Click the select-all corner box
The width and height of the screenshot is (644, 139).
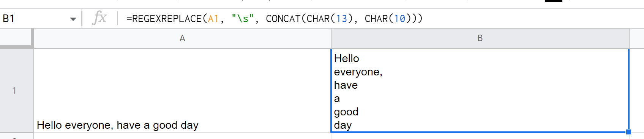coord(17,38)
